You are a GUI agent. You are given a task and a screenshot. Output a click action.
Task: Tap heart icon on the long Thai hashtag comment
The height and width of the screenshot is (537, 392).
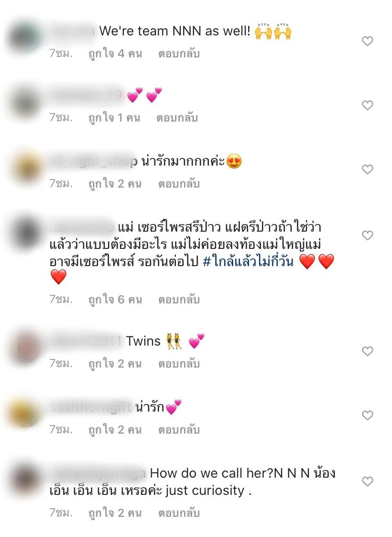[x=367, y=235]
